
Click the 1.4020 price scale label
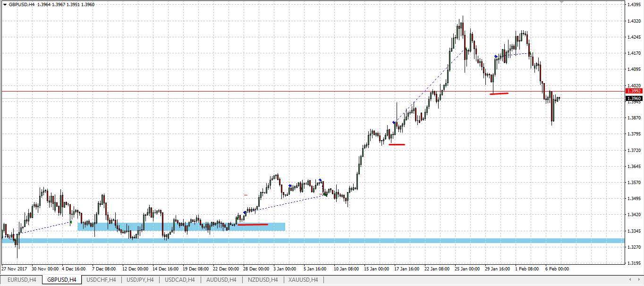click(x=635, y=85)
